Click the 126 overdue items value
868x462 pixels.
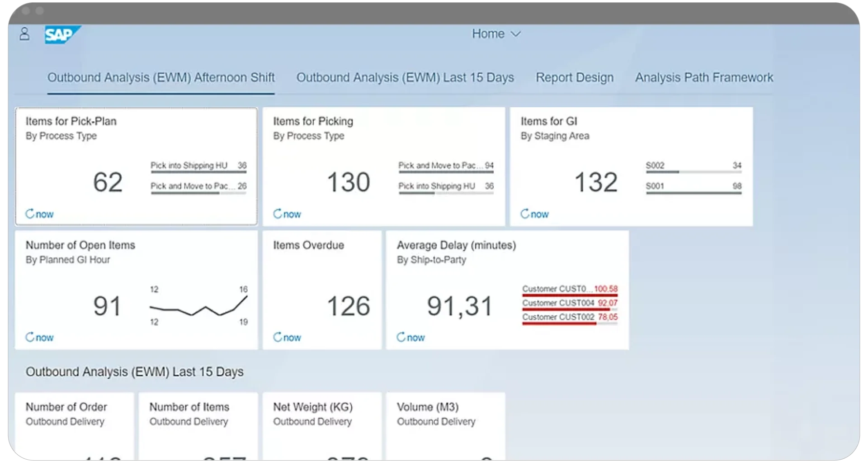[x=349, y=306]
